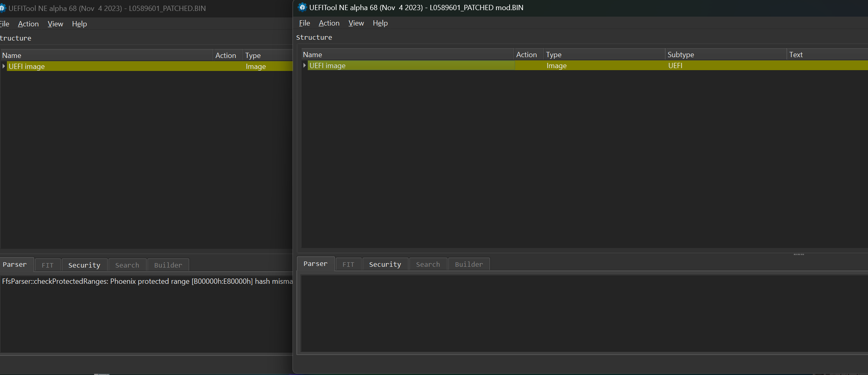Open the View menu in the left window
The height and width of the screenshot is (375, 868).
(55, 24)
